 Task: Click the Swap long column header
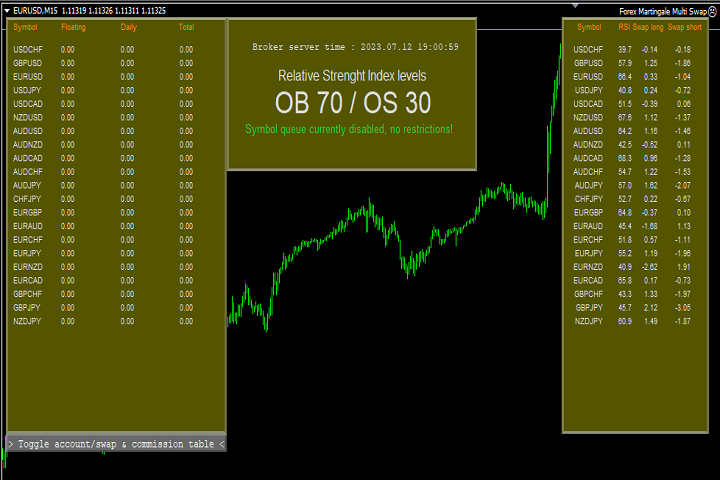click(649, 27)
